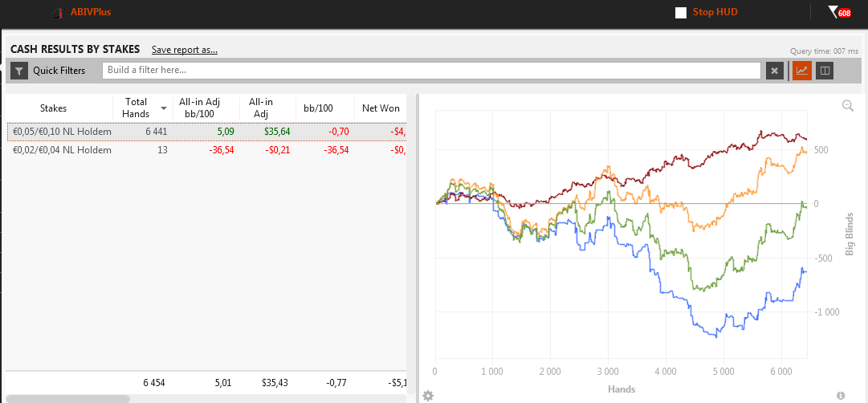Screen dimensions: 868x403
Task: Switch to the split columns layout icon
Action: [x=824, y=71]
